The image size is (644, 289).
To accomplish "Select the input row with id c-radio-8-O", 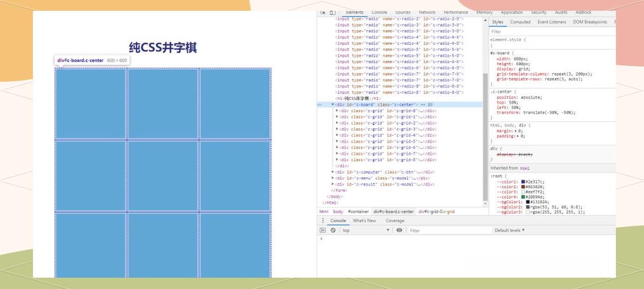I will tap(399, 93).
